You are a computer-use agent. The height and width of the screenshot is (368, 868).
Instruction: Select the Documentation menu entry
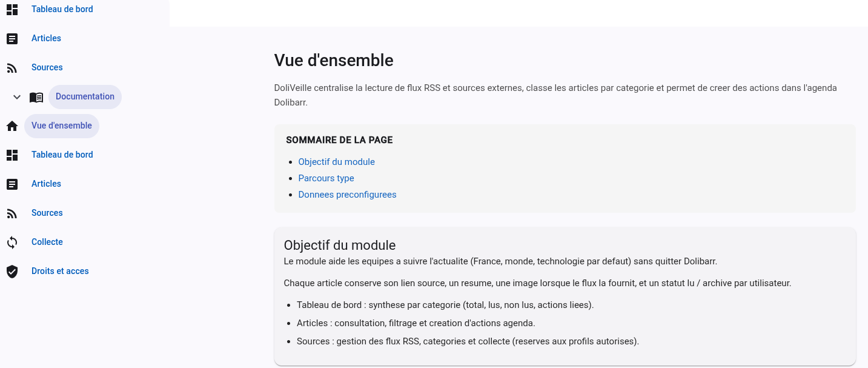(85, 96)
